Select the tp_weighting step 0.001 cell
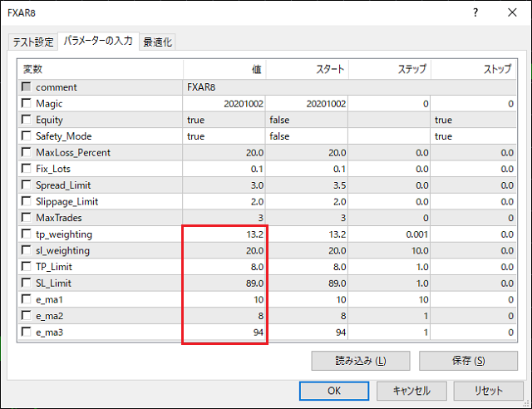Image resolution: width=532 pixels, height=409 pixels. tap(389, 234)
